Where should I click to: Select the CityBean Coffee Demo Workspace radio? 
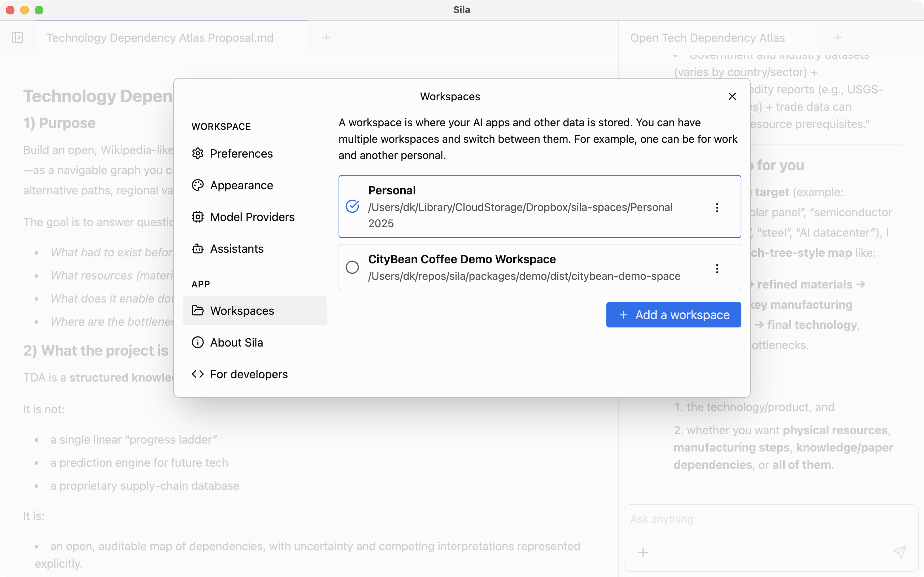(352, 267)
